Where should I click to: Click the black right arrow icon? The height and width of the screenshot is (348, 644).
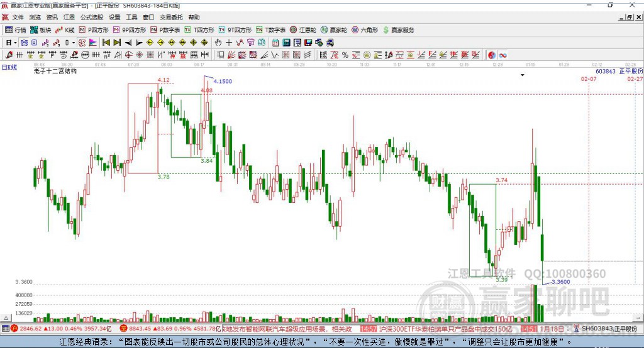coord(139,43)
